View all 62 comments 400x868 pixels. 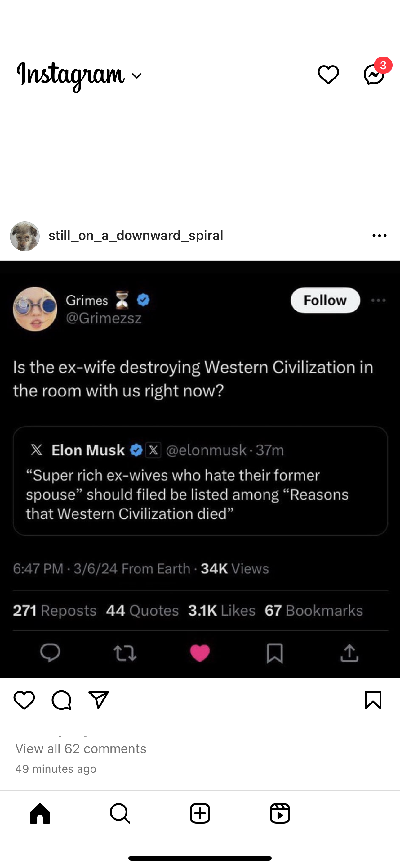81,749
